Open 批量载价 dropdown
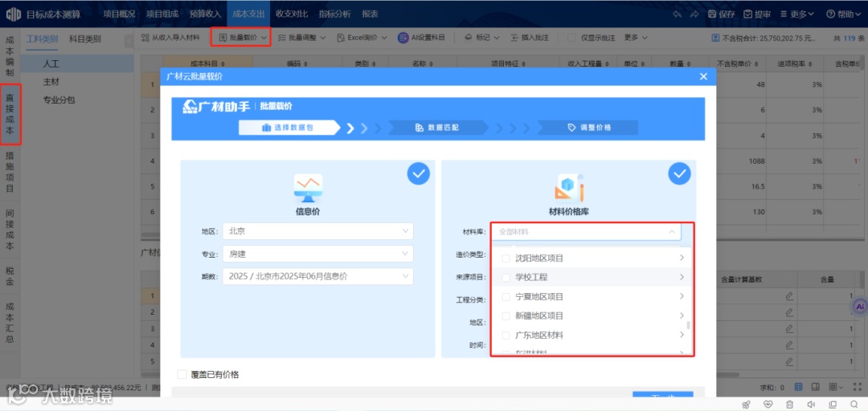868x411 pixels. (243, 38)
